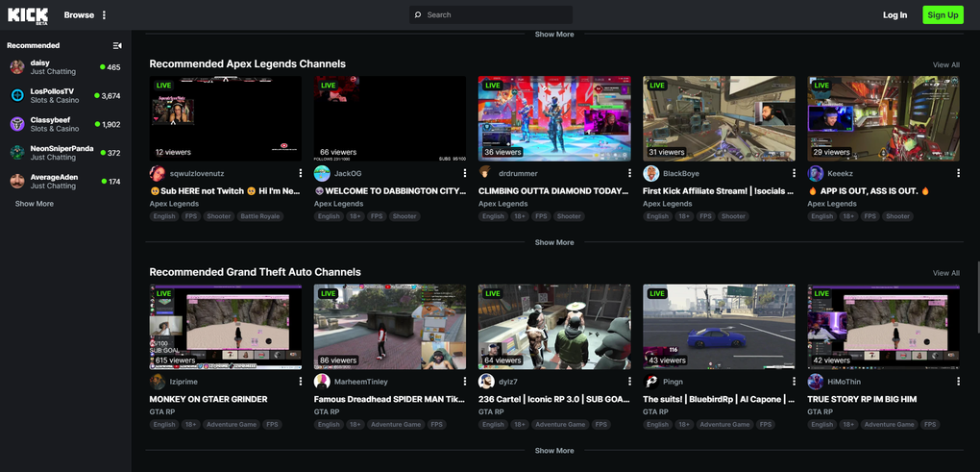Open options menu for drdrummer stream
This screenshot has width=980, height=472.
629,173
